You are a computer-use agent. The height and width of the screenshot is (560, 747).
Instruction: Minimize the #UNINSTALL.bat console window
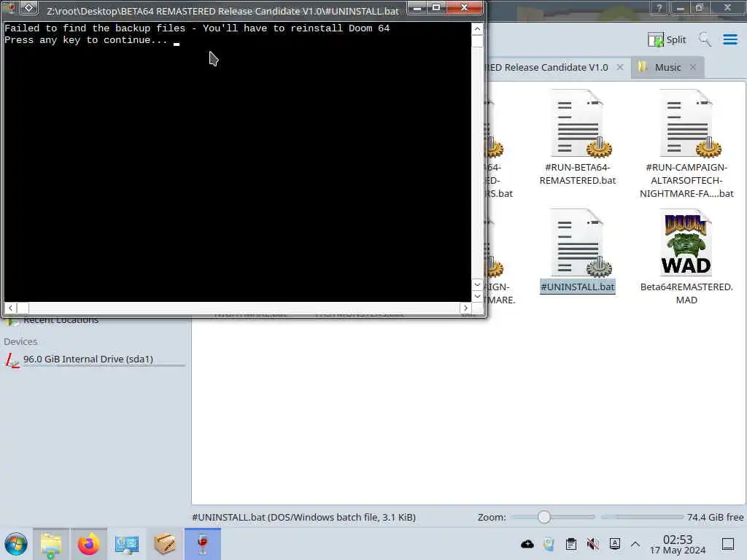point(417,7)
